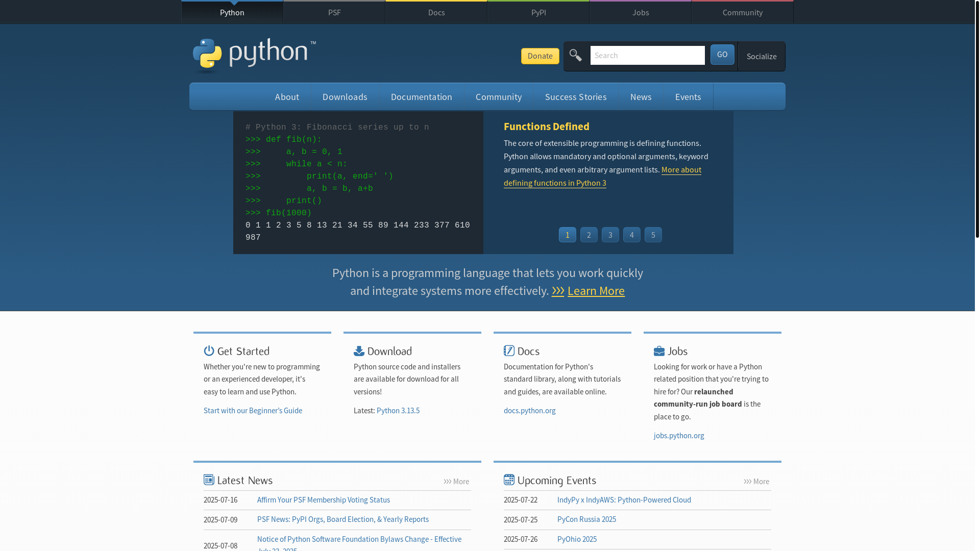This screenshot has width=980, height=551.
Task: Open the Documentation navigation menu
Action: [422, 97]
